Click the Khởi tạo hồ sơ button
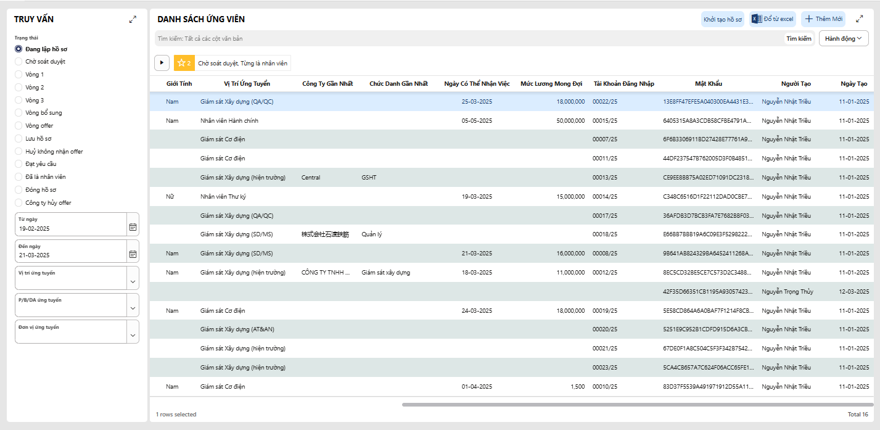This screenshot has height=430, width=880. coord(723,19)
